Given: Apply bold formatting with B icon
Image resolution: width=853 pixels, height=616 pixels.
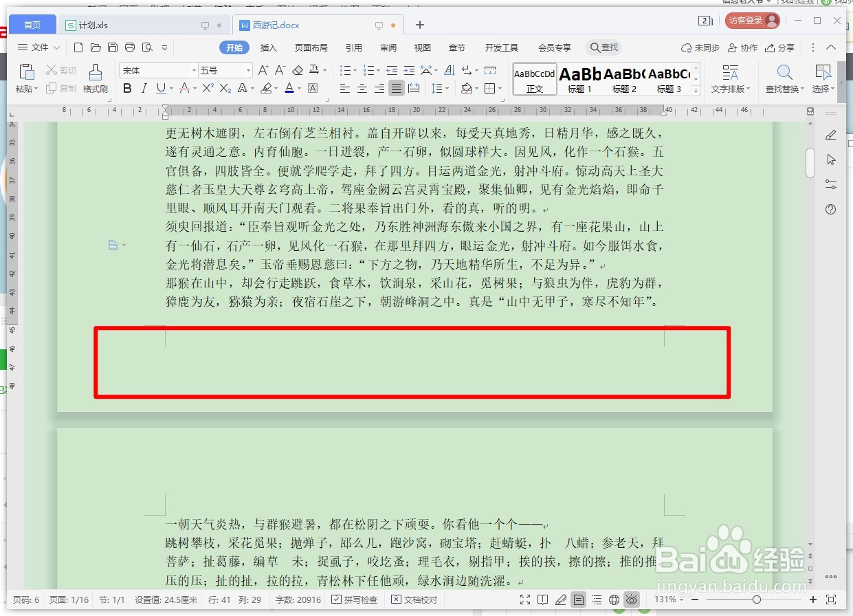Looking at the screenshot, I should [127, 88].
